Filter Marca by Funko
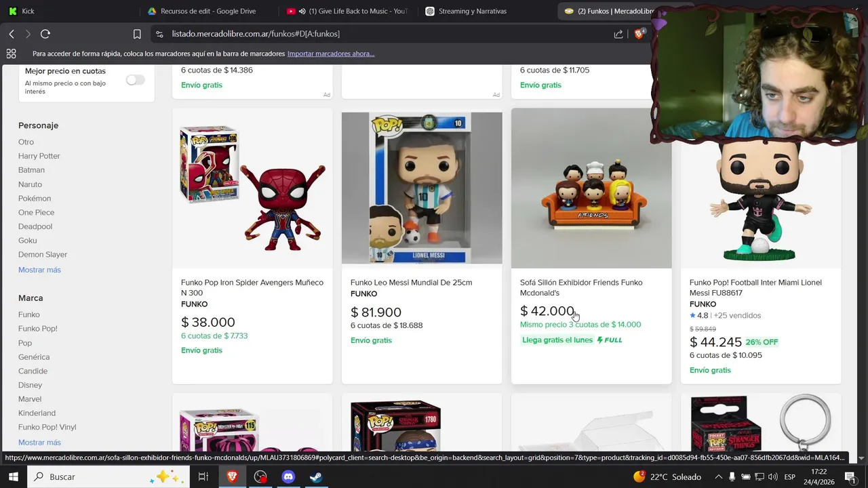 coord(29,314)
